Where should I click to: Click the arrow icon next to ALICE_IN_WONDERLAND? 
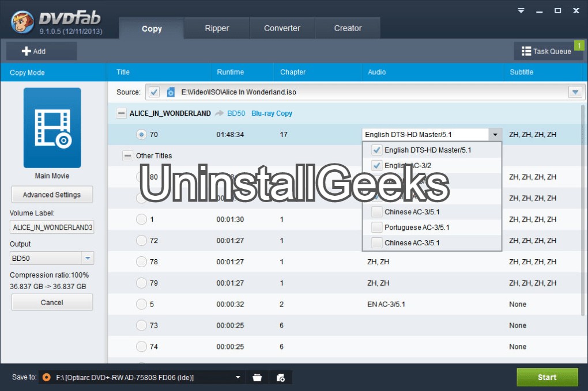coord(220,113)
